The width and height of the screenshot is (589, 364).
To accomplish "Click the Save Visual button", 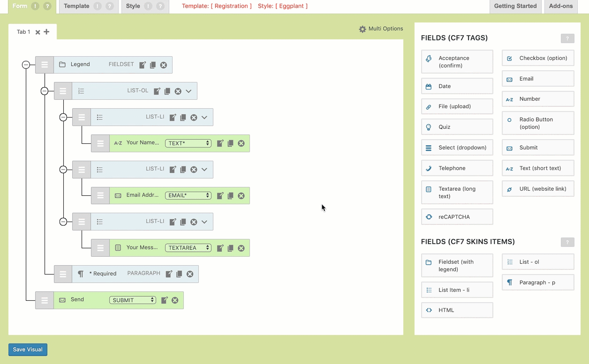I will tap(28, 349).
